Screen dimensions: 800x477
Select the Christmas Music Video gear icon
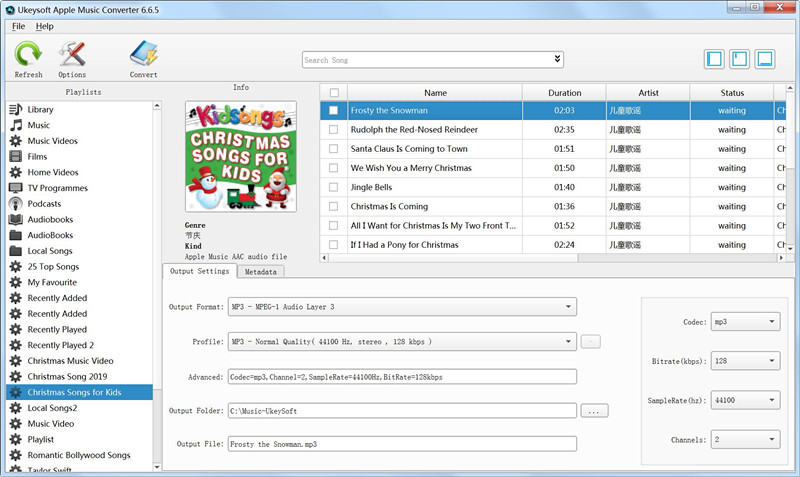point(16,361)
